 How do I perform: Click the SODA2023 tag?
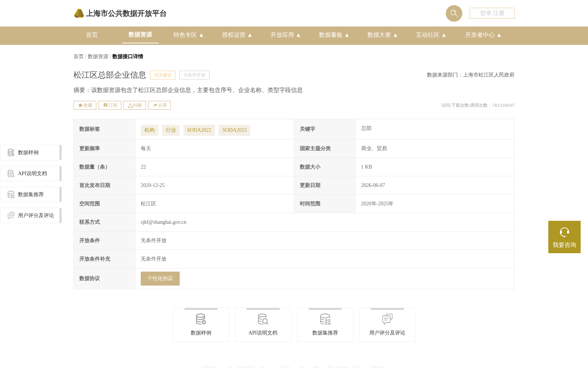click(x=234, y=130)
